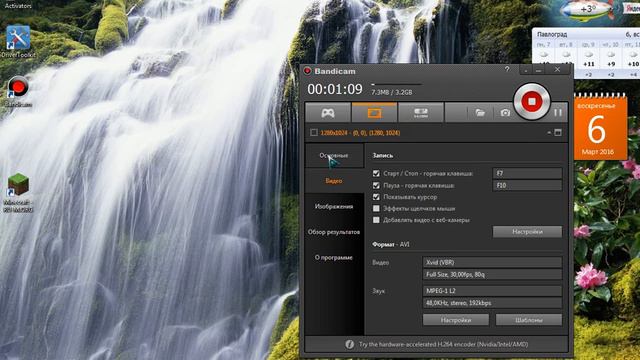The height and width of the screenshot is (360, 640).
Task: Click Павлоград in the weather widget
Action: [552, 35]
